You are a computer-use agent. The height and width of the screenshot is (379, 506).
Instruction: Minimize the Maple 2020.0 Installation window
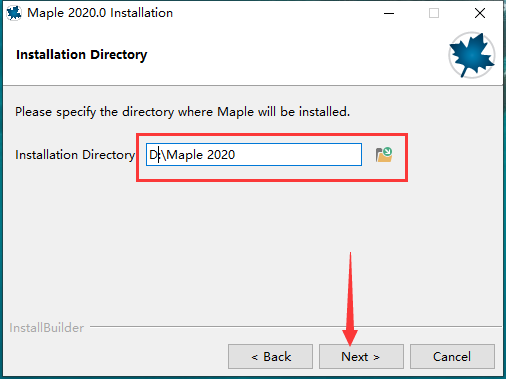(x=389, y=13)
